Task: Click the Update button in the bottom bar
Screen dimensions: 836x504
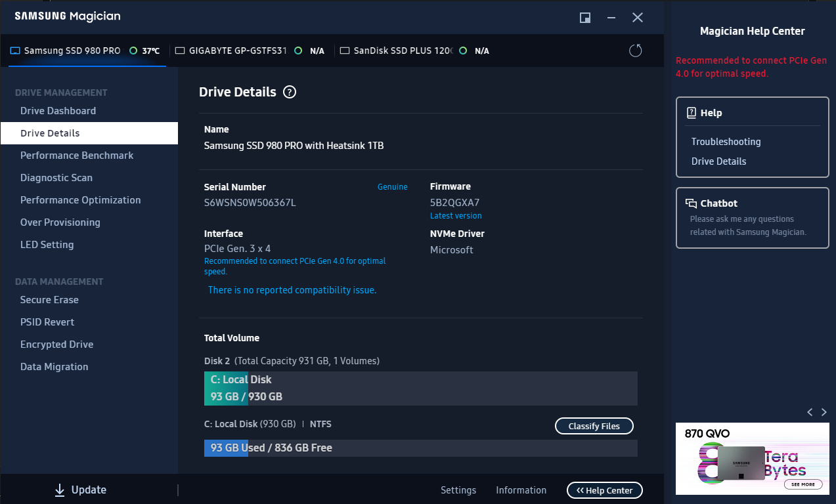Action: pyautogui.click(x=80, y=490)
